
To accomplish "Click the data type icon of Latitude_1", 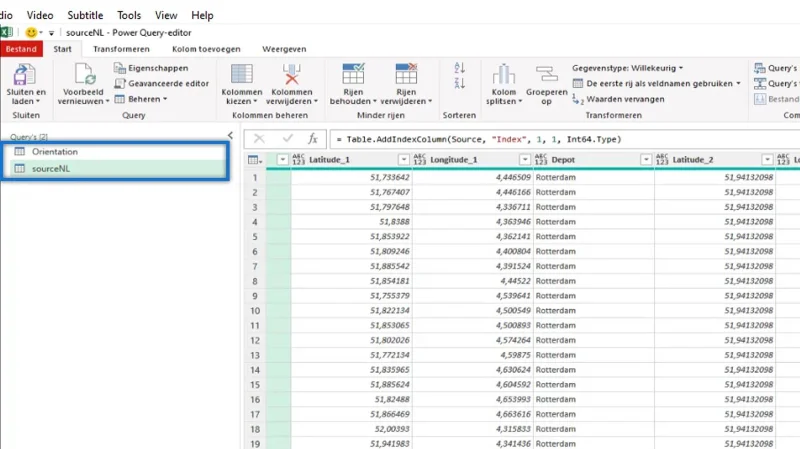I will click(298, 160).
